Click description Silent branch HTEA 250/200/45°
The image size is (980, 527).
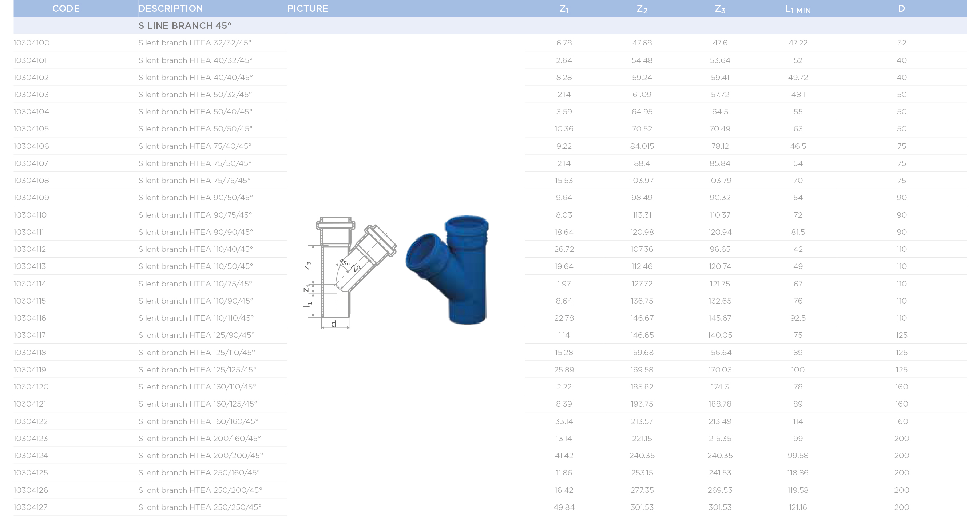(200, 490)
